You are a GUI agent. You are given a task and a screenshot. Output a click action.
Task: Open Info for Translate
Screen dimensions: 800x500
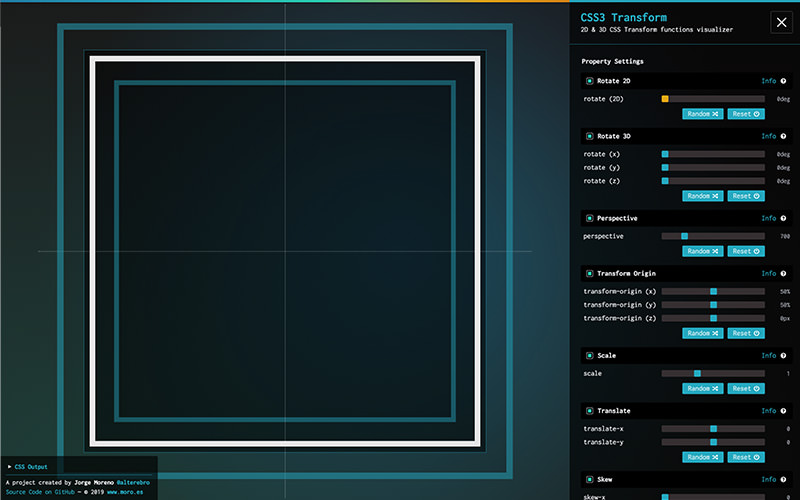(x=768, y=410)
